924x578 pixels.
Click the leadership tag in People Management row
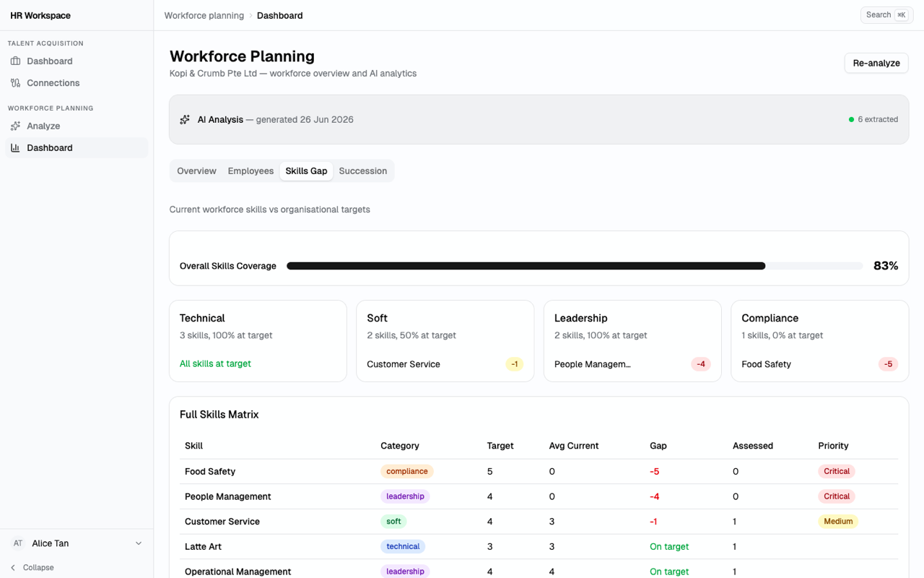click(x=405, y=496)
